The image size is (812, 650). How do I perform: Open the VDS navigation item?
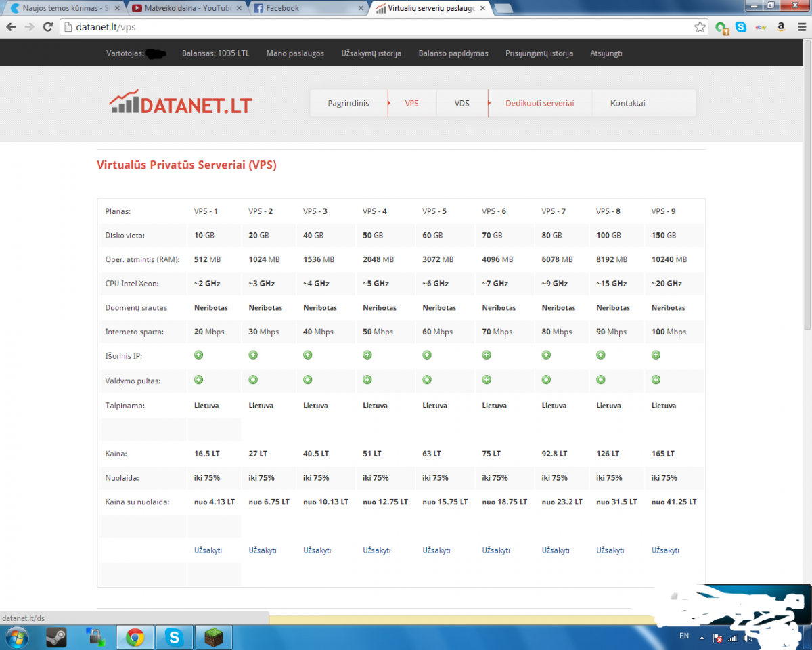(462, 104)
